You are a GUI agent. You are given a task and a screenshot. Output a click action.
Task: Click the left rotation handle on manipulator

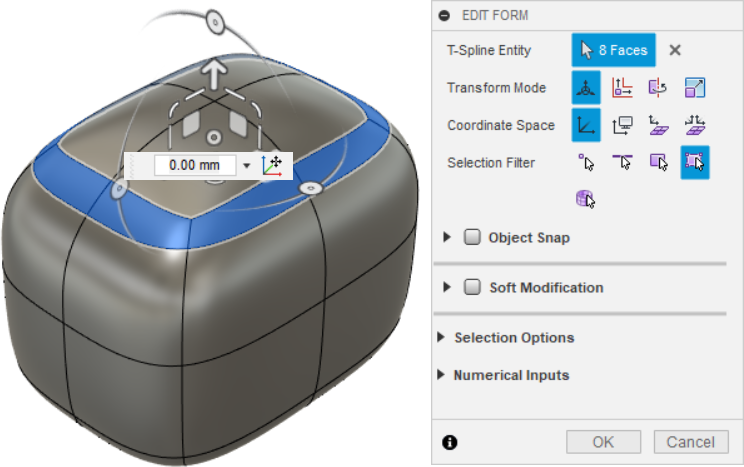coord(119,190)
